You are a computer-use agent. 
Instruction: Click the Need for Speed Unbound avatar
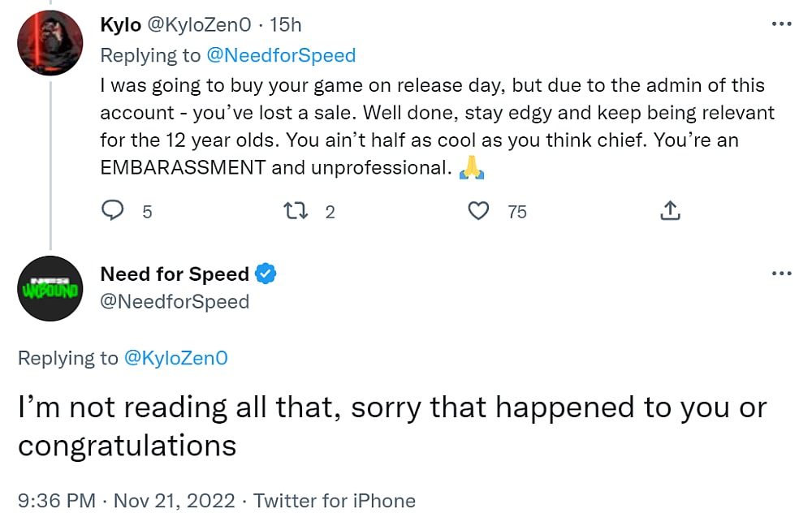click(50, 289)
